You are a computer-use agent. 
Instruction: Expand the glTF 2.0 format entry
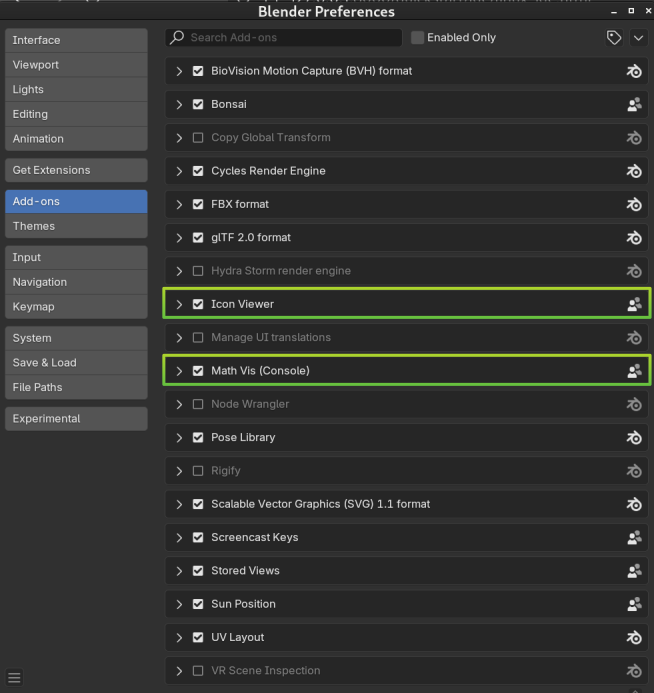[x=179, y=238]
